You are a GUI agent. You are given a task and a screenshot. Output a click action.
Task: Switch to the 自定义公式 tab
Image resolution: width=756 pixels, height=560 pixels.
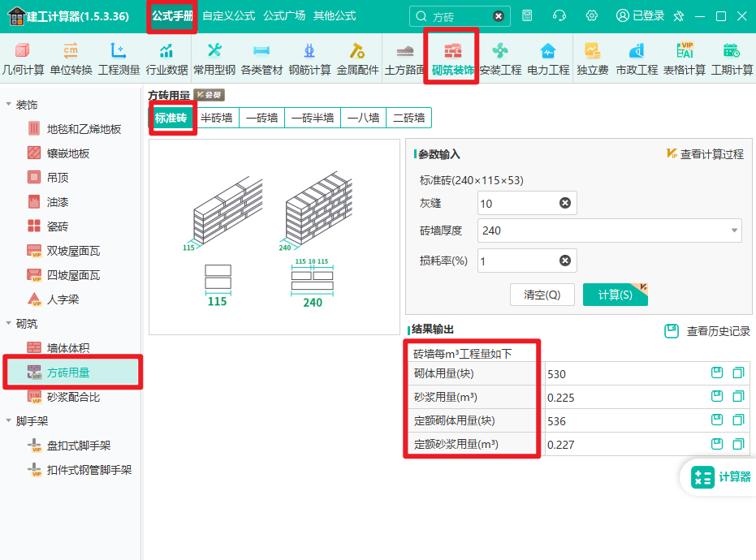click(229, 16)
